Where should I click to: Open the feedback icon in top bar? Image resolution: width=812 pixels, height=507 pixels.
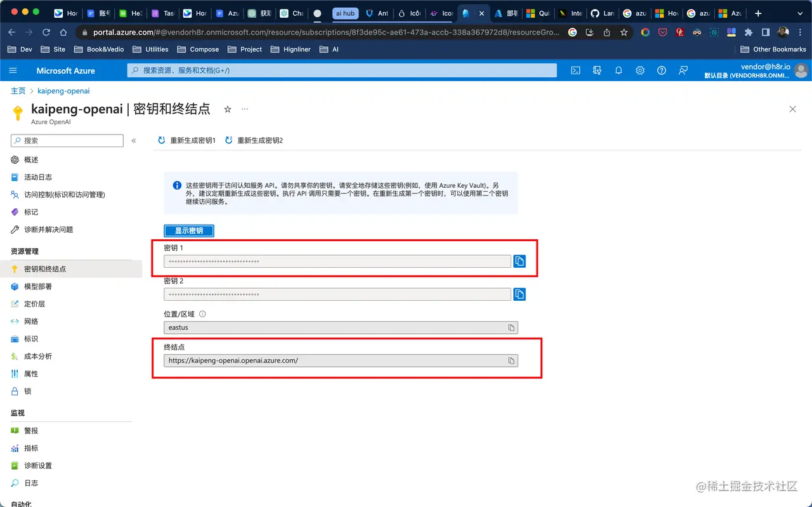pyautogui.click(x=683, y=70)
